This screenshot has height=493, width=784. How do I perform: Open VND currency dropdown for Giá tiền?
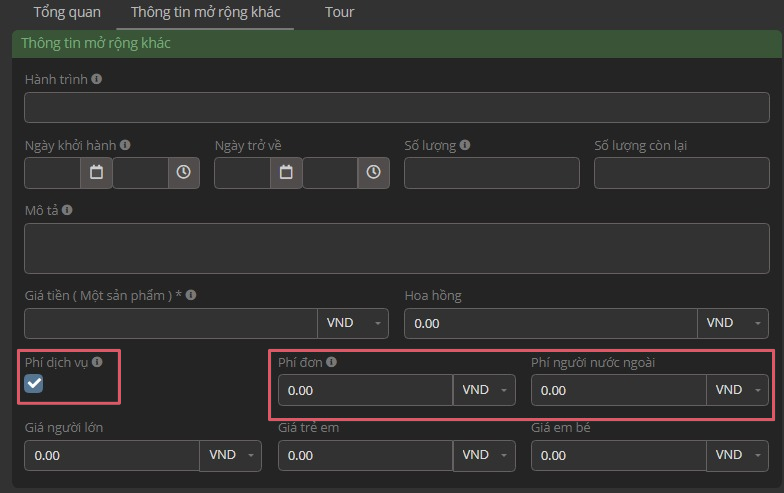(352, 323)
